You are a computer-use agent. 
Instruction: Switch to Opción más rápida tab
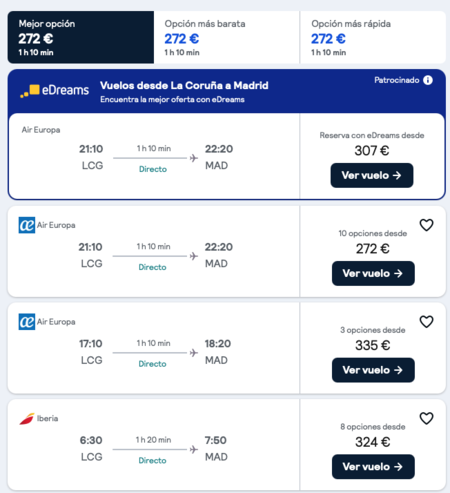click(373, 37)
